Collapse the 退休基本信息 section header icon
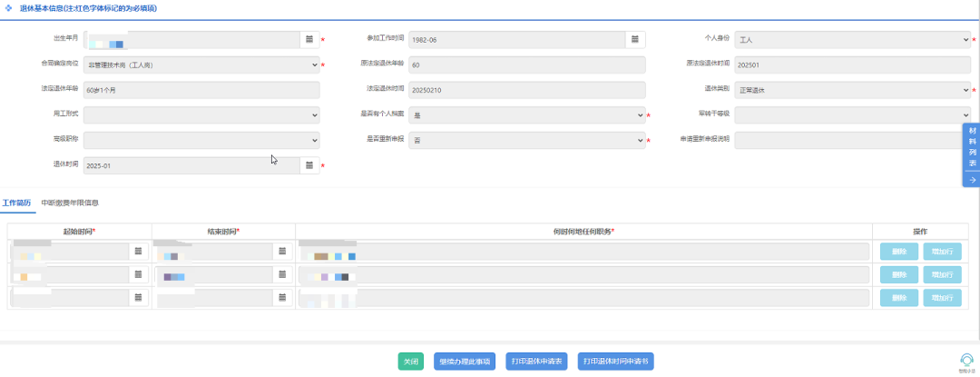The height and width of the screenshot is (377, 980). tap(9, 8)
